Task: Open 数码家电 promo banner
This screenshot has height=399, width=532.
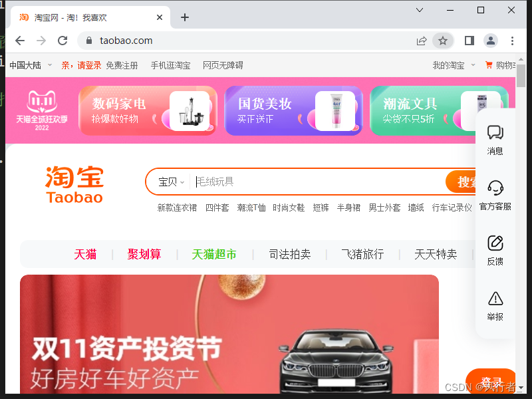Action: click(x=148, y=110)
